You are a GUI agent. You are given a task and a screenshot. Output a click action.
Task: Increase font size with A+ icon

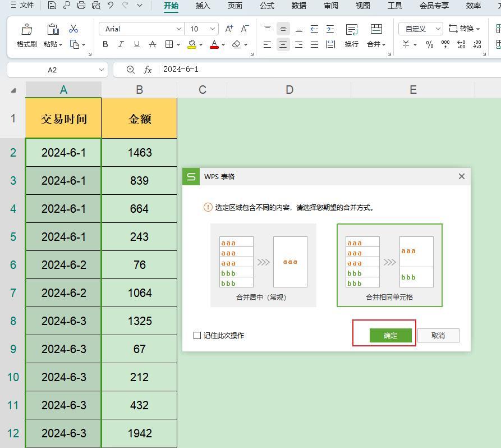point(229,29)
